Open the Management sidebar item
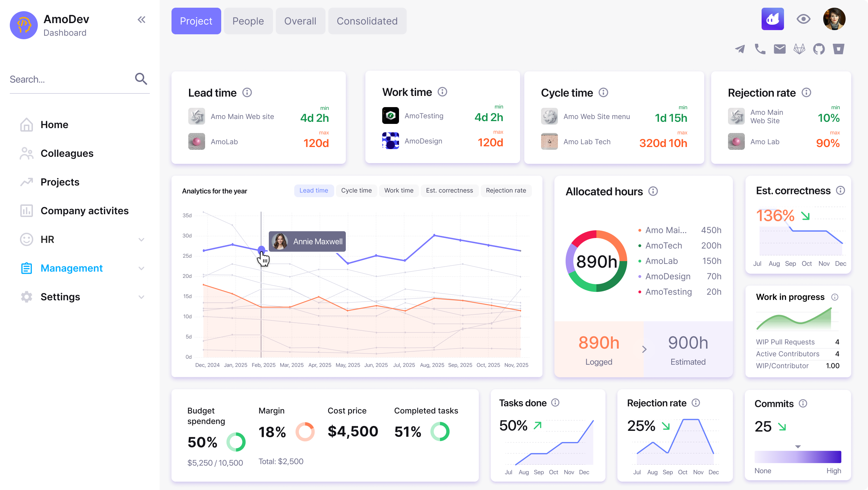868x490 pixels. point(71,268)
